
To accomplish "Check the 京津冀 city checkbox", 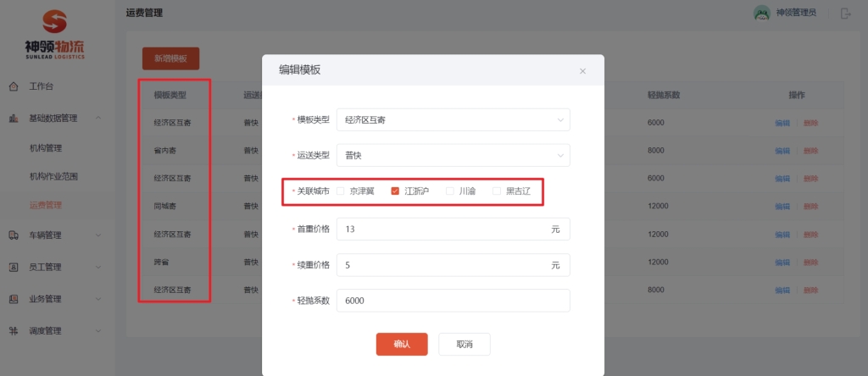I will click(341, 191).
